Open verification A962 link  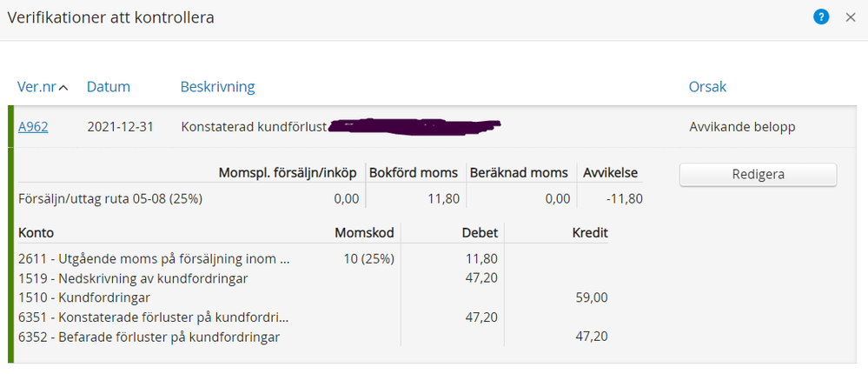[33, 127]
